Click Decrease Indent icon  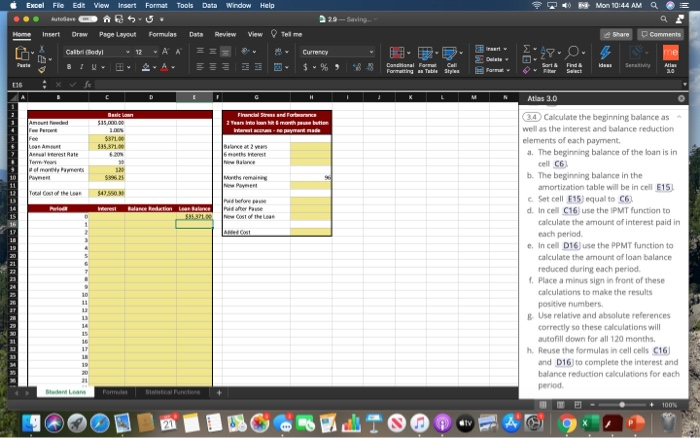pyautogui.click(x=245, y=67)
